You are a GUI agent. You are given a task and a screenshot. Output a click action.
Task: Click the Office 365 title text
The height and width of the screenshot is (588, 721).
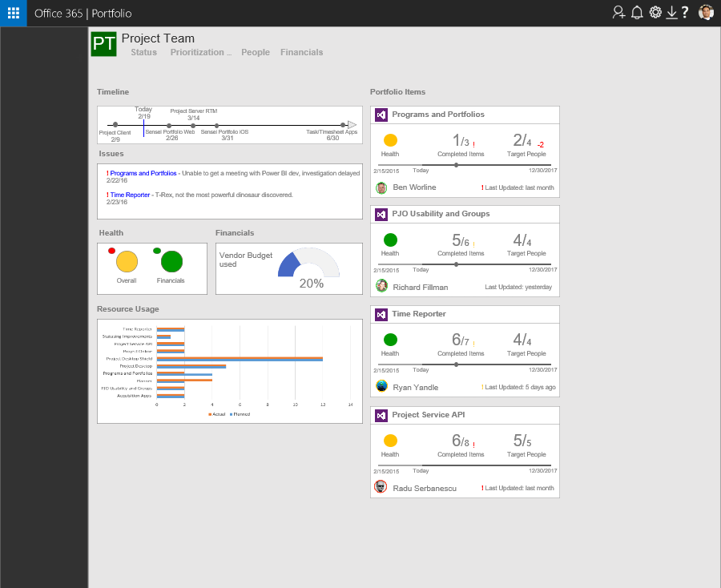coord(58,14)
